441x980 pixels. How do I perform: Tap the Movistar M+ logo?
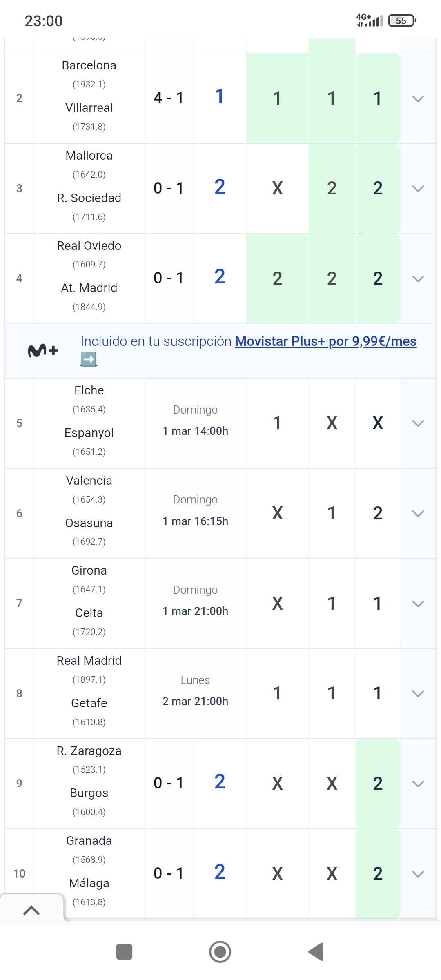[x=43, y=351]
